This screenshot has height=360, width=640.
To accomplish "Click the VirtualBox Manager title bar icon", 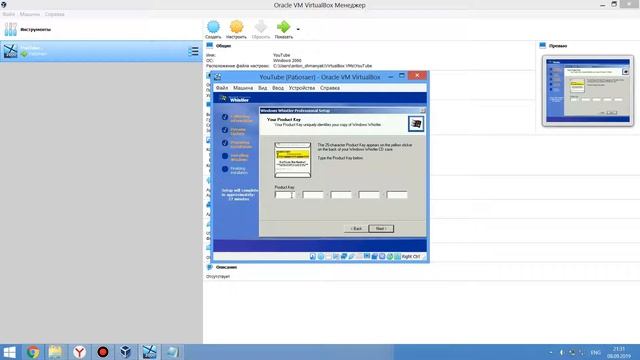I will 4,4.
